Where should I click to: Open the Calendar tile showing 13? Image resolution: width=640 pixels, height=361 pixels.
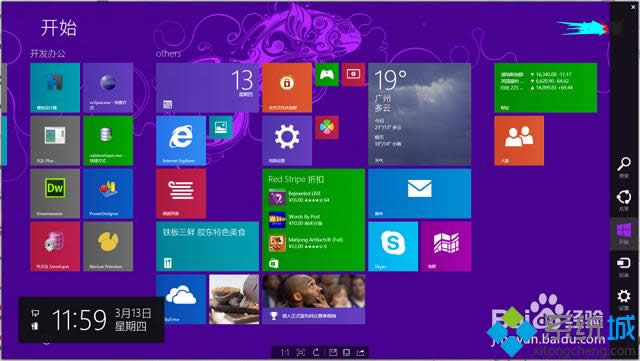click(x=207, y=88)
